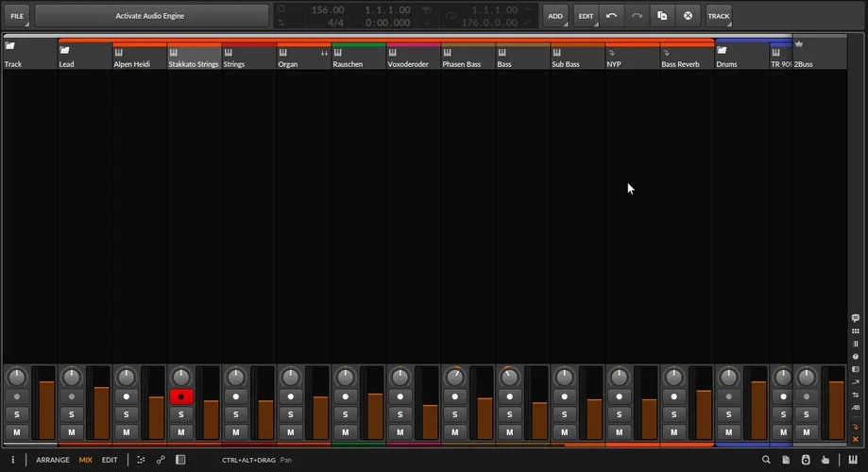Viewport: 868px width, 472px height.
Task: Open the TRACK dropdown menu
Action: (x=719, y=16)
